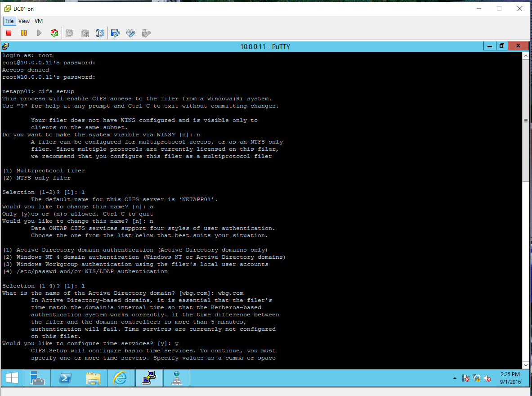Click the '(4) /etc/passwd and/or NIS/LDAP' line

(85, 271)
